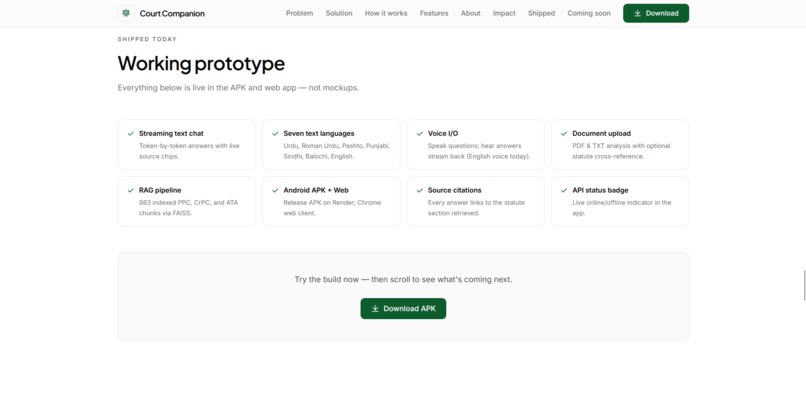Click the Working prototype heading
This screenshot has width=806, height=407.
201,64
